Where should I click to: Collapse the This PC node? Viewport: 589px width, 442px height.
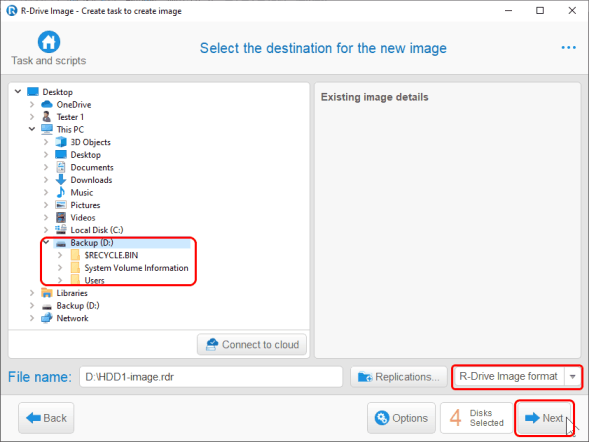32,129
